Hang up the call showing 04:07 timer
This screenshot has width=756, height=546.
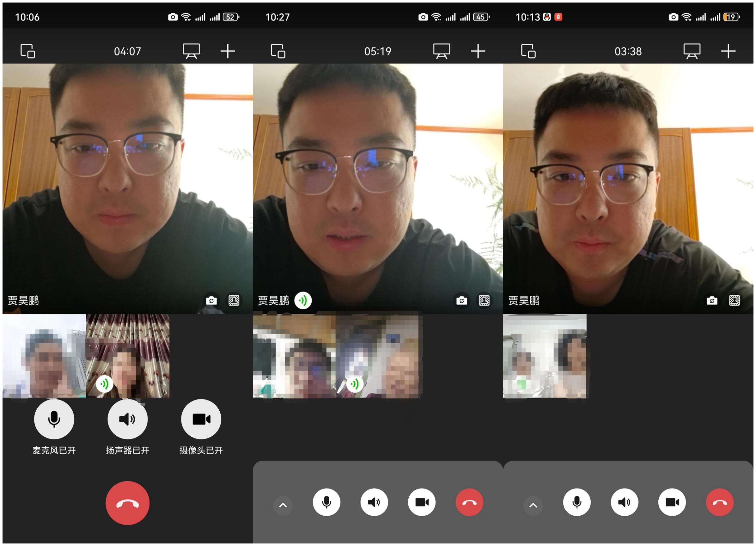[127, 503]
